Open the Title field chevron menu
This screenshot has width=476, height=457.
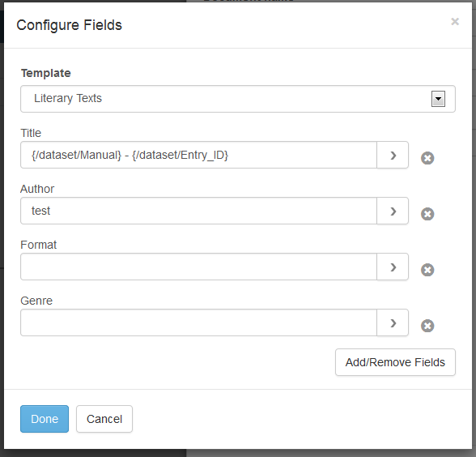click(393, 155)
